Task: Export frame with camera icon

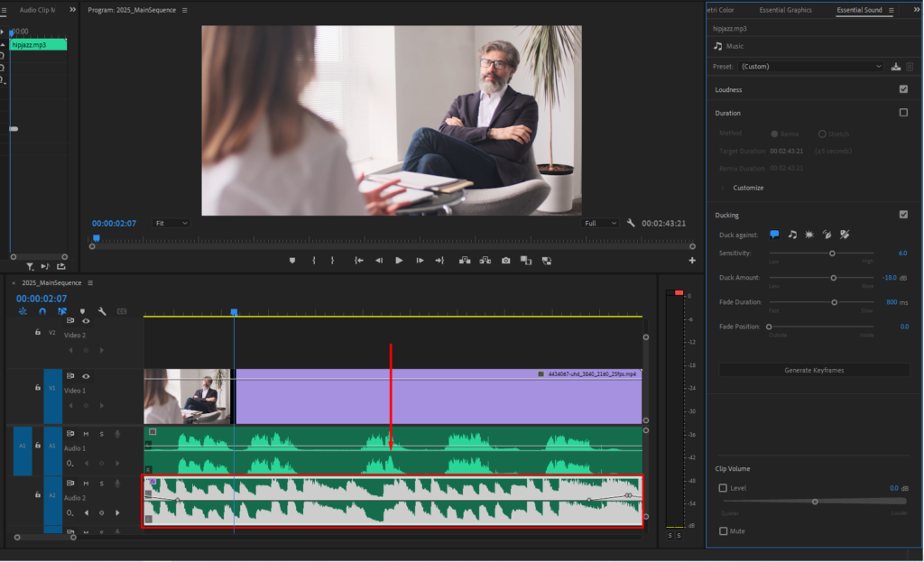Action: pos(505,261)
